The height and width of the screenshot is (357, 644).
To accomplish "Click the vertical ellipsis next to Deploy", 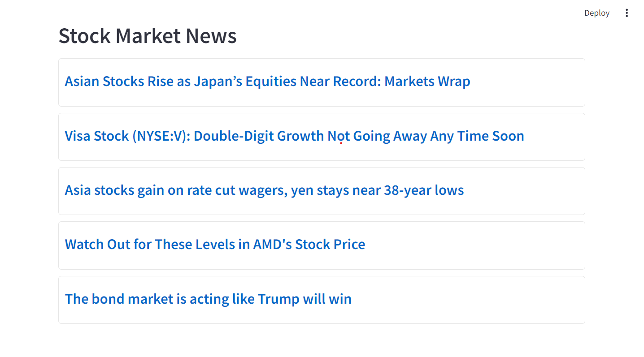I will [627, 13].
